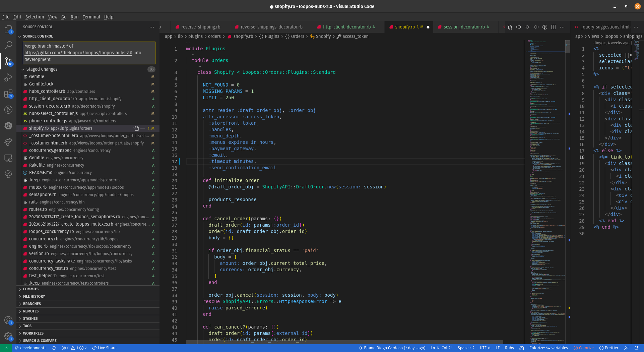Expand the File History section

88,296
